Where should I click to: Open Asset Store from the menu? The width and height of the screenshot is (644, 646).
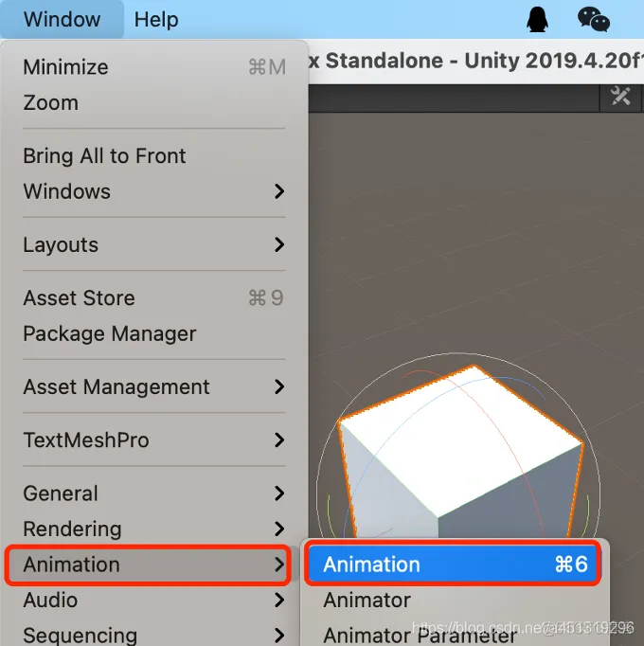[x=154, y=297]
